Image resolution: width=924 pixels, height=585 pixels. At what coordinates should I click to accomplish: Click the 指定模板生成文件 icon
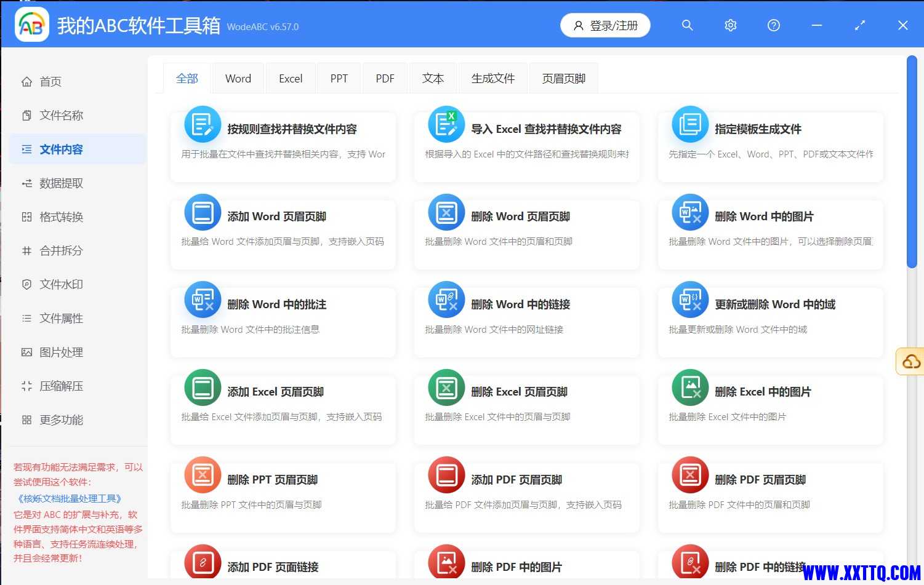tap(690, 125)
